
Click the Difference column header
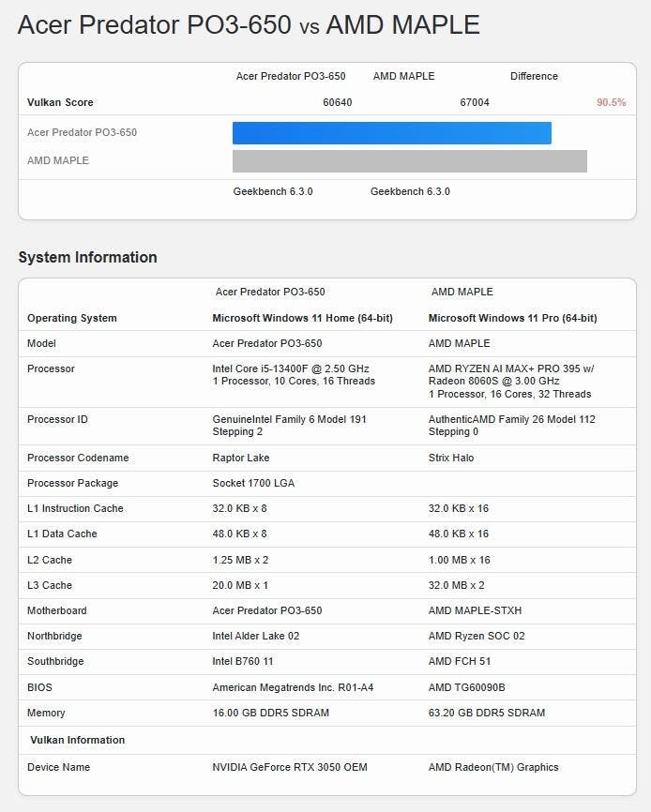tap(534, 76)
